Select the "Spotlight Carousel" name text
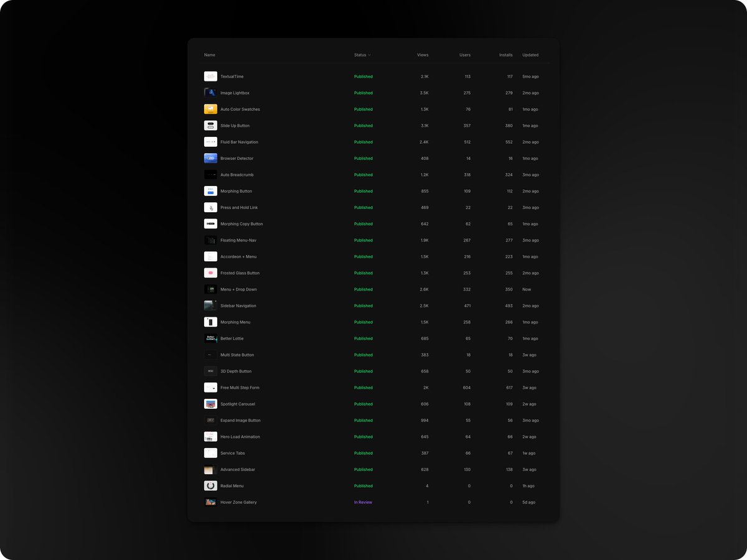Image resolution: width=747 pixels, height=560 pixels. click(x=238, y=404)
